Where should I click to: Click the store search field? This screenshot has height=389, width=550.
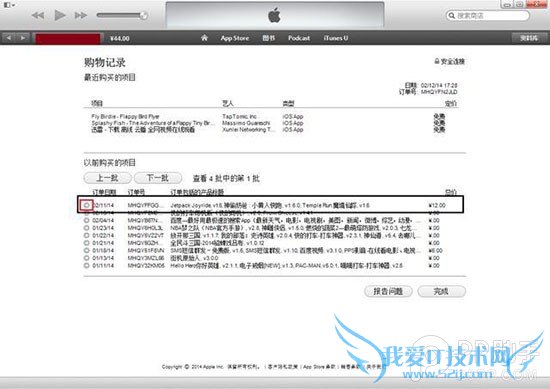click(x=488, y=15)
